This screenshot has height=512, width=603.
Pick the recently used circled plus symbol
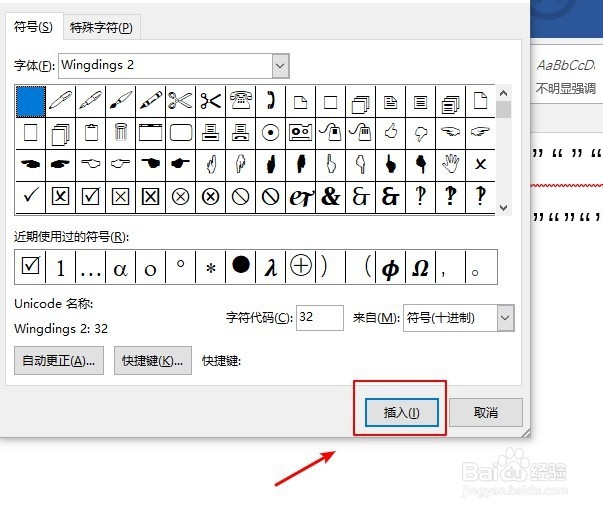pos(301,267)
